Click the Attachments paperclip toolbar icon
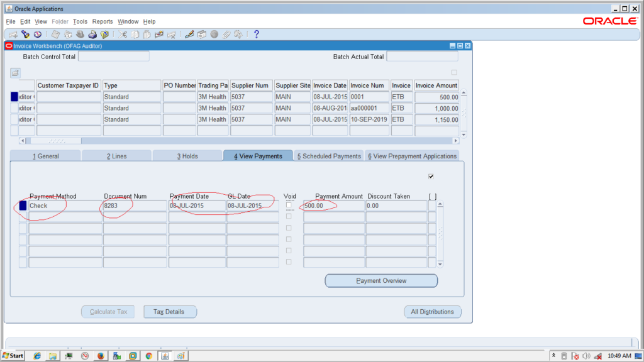The height and width of the screenshot is (362, 644). [x=226, y=35]
